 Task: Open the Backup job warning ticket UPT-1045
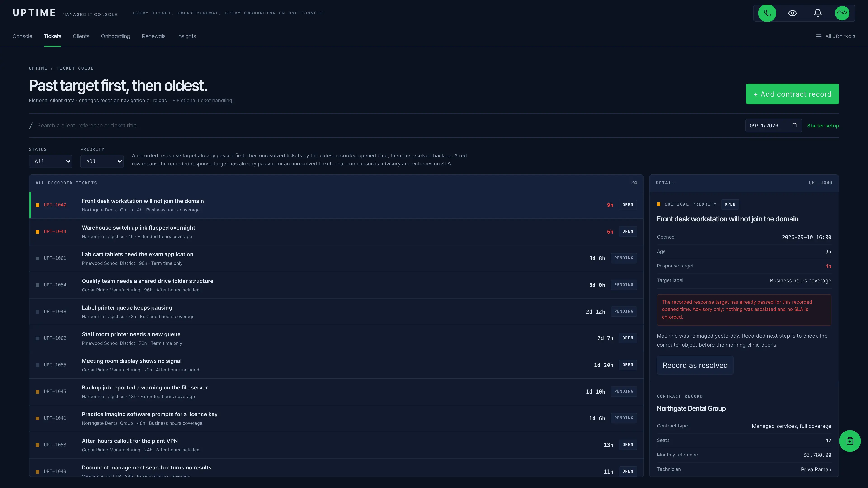click(336, 391)
